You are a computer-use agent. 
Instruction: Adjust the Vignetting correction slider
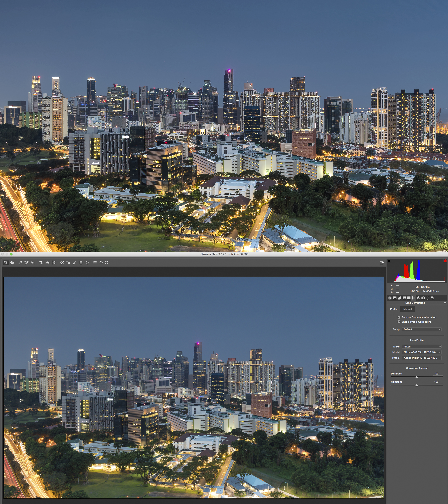coord(417,385)
